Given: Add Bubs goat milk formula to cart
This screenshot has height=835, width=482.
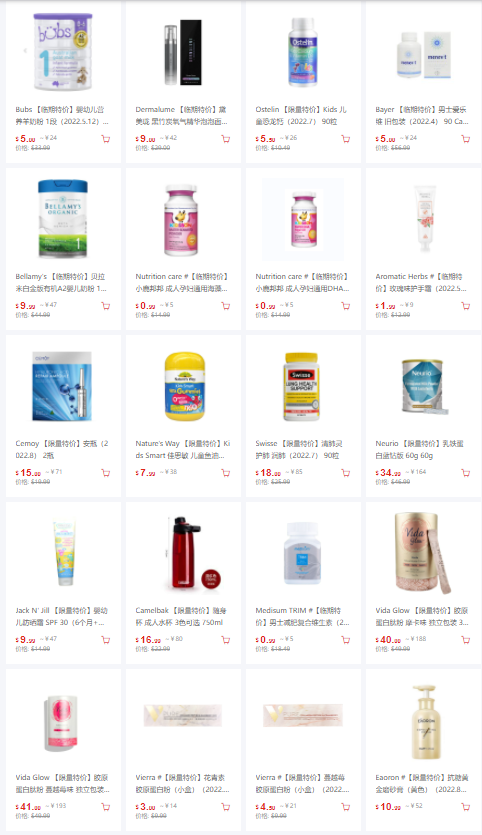Looking at the screenshot, I should (105, 139).
